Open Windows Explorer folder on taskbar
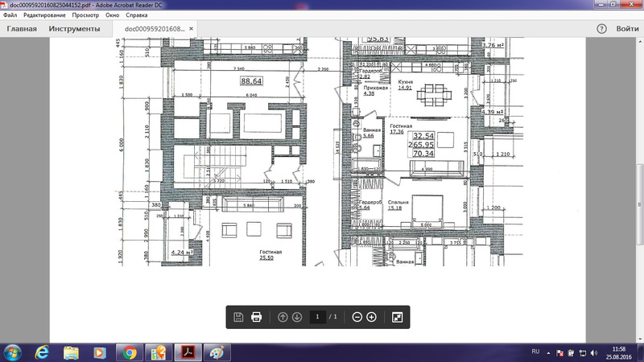The height and width of the screenshot is (362, 644). pyautogui.click(x=71, y=353)
